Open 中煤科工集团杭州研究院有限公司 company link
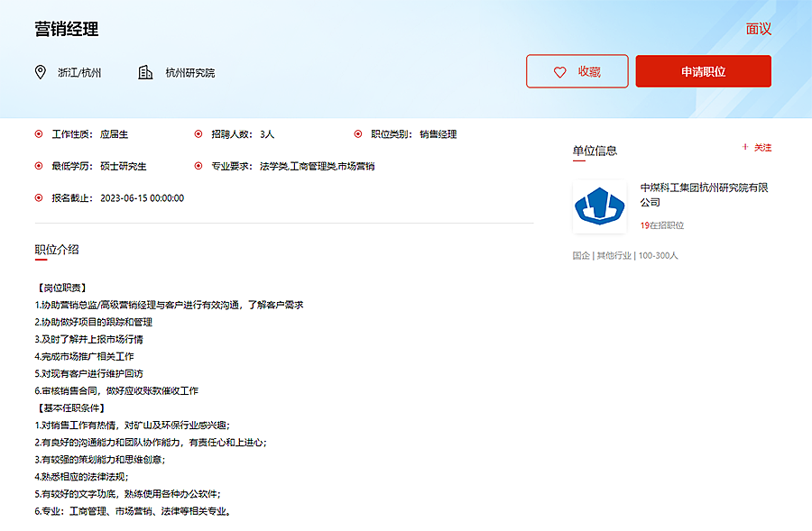The height and width of the screenshot is (531, 812). pos(704,195)
